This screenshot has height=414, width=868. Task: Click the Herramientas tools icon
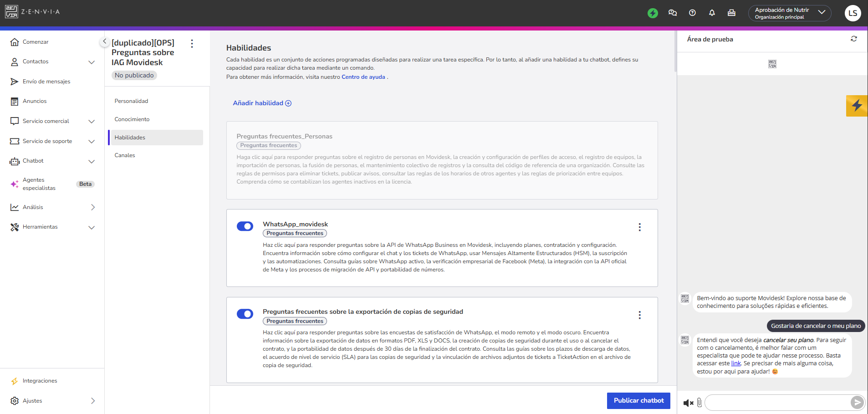point(15,227)
